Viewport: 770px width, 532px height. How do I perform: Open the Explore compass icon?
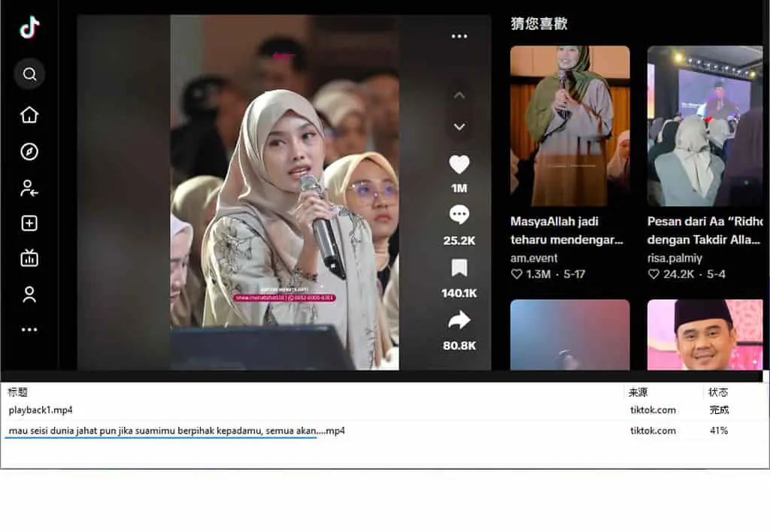click(29, 152)
